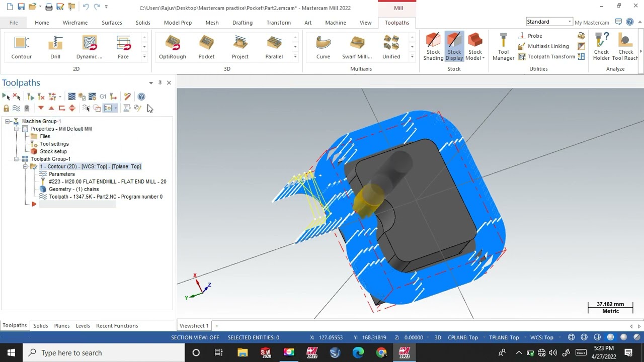The width and height of the screenshot is (644, 362).
Task: Toggle ghost posting on selected operations
Action: [27, 108]
